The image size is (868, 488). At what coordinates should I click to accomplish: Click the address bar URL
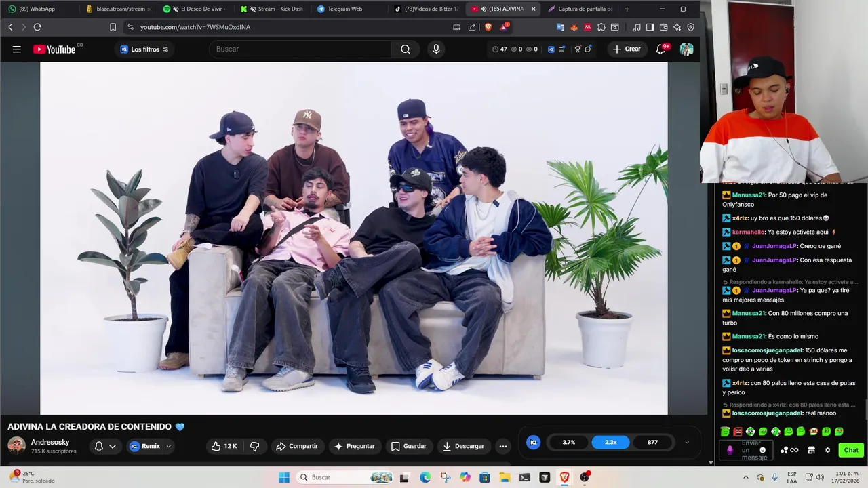click(x=195, y=27)
